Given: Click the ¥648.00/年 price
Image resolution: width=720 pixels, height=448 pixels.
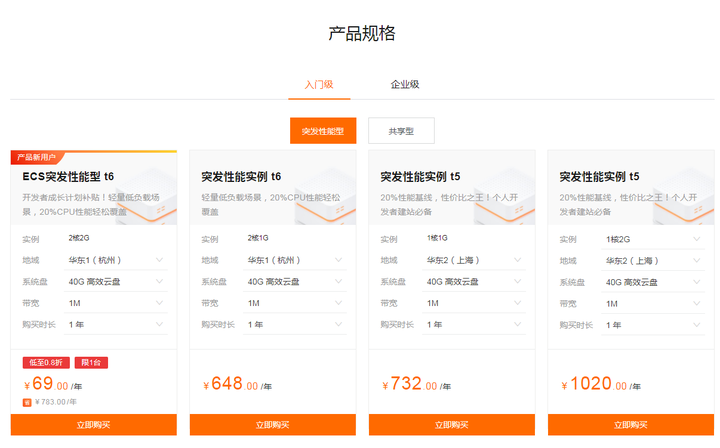Looking at the screenshot, I should point(237,384).
